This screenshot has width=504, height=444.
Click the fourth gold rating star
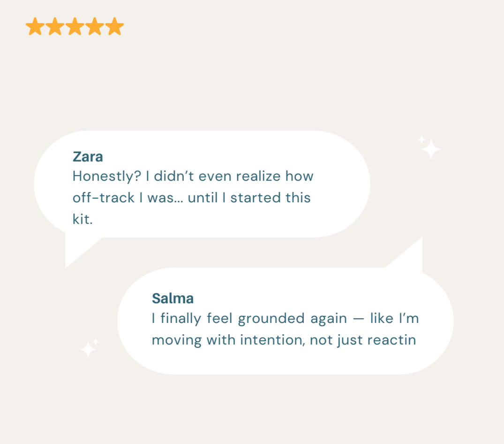pyautogui.click(x=94, y=27)
